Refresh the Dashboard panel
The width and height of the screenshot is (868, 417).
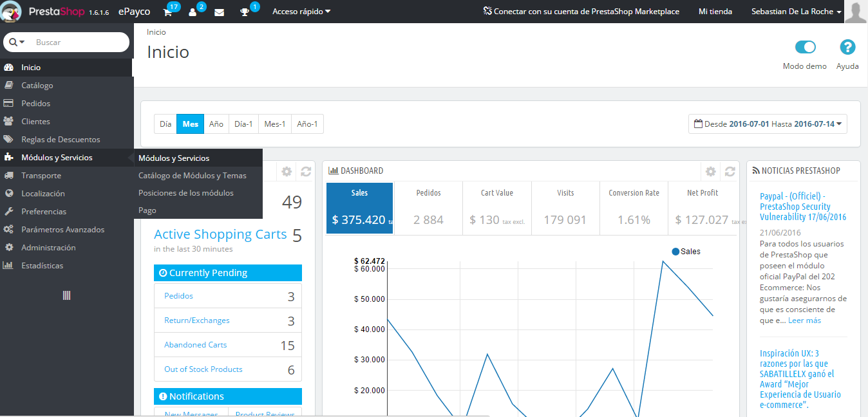(730, 171)
